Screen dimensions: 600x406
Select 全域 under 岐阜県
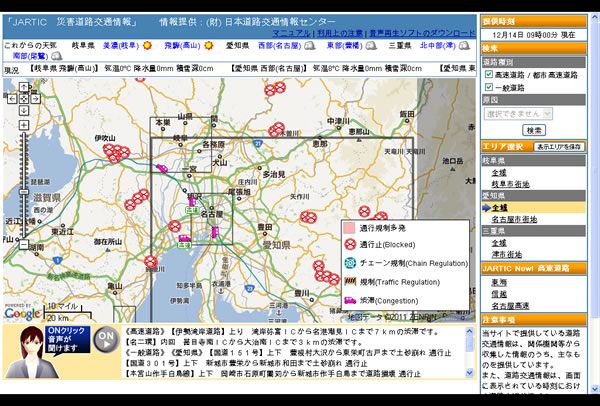pyautogui.click(x=499, y=173)
